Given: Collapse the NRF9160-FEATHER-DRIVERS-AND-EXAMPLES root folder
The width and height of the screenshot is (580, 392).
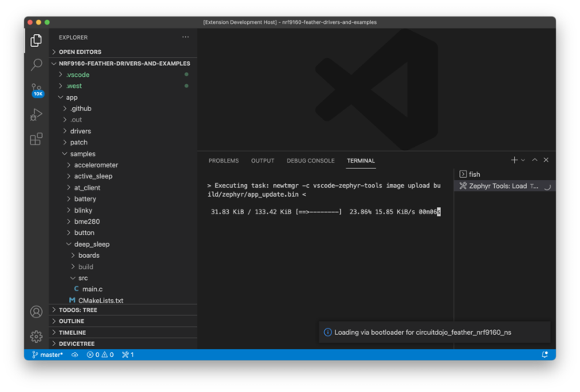Looking at the screenshot, I should click(123, 63).
